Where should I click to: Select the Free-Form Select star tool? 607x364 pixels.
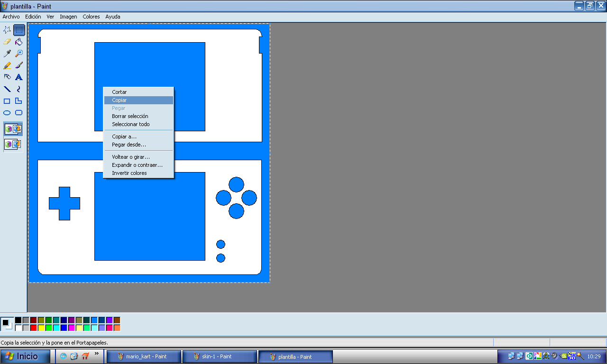(x=7, y=30)
